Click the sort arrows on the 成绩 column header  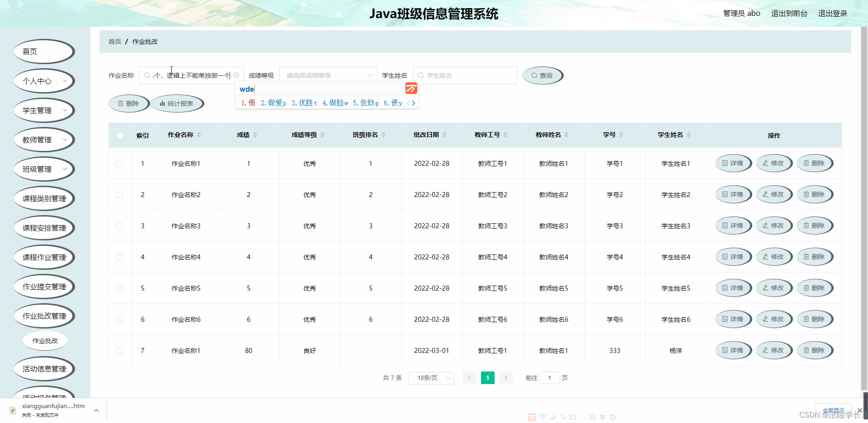(x=255, y=134)
